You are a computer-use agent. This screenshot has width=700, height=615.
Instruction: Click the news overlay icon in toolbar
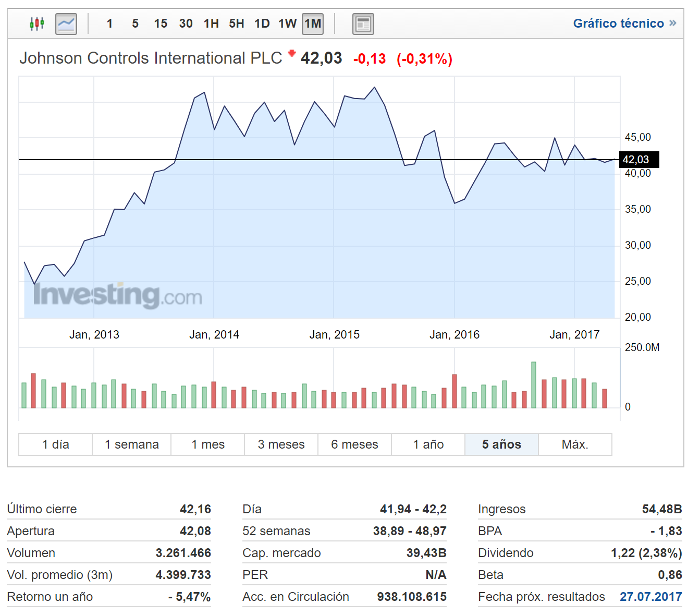[363, 24]
